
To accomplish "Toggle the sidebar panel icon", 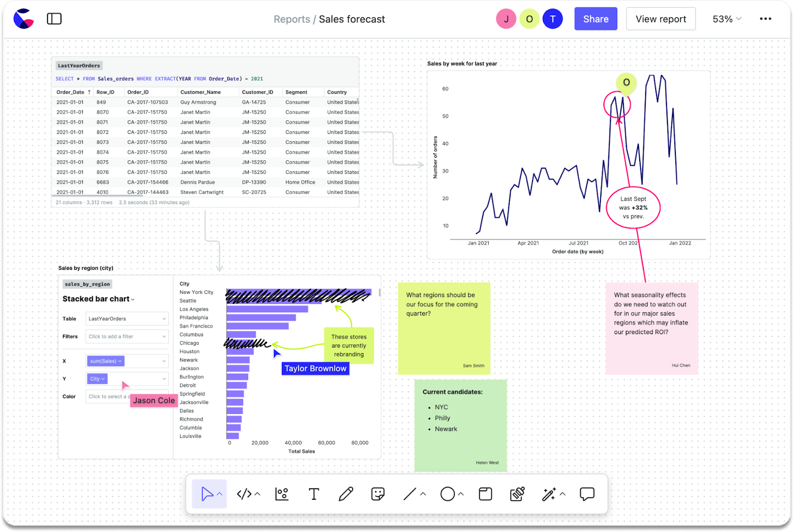I will [54, 19].
